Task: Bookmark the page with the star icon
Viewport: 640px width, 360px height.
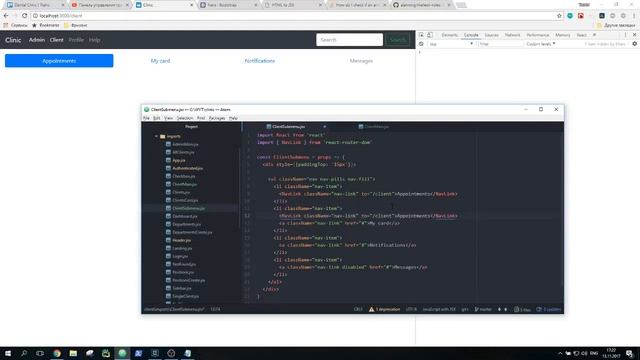Action: 559,16
